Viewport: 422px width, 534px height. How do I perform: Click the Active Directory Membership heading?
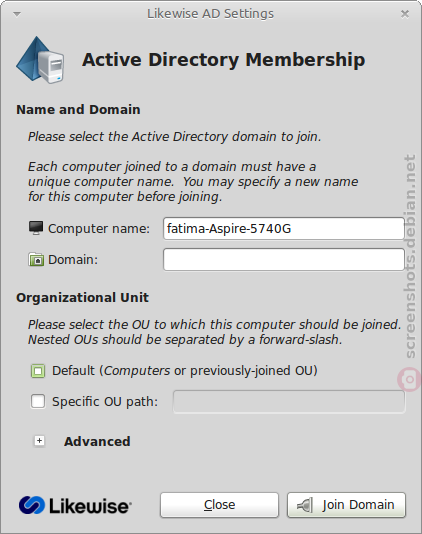coord(223,60)
